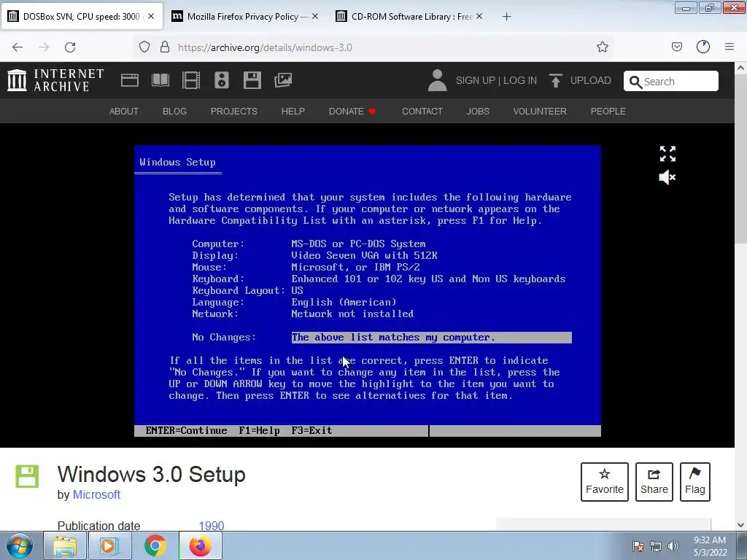The width and height of the screenshot is (747, 560).
Task: Open the Web (Wayback) media icon
Action: click(x=130, y=80)
